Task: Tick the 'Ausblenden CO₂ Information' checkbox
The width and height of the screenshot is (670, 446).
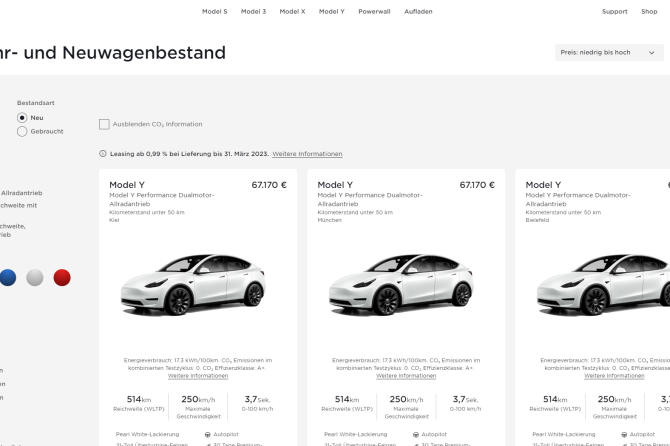Action: 104,124
